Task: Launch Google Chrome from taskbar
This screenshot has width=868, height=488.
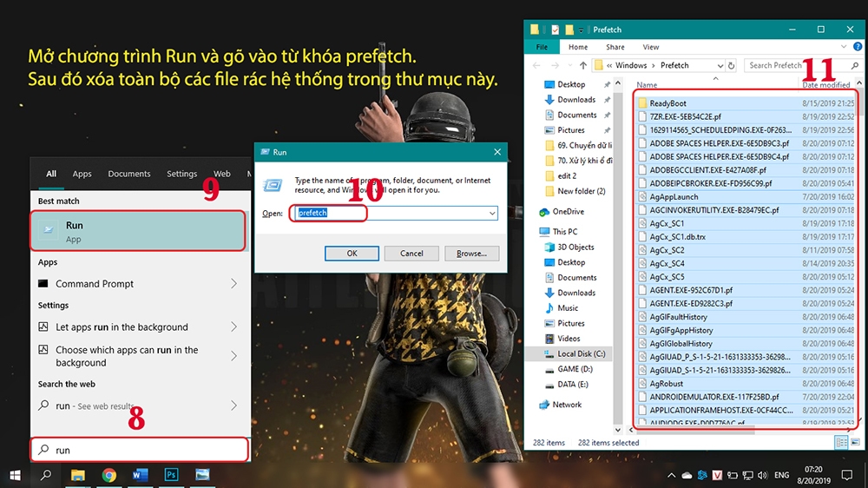Action: [x=109, y=475]
